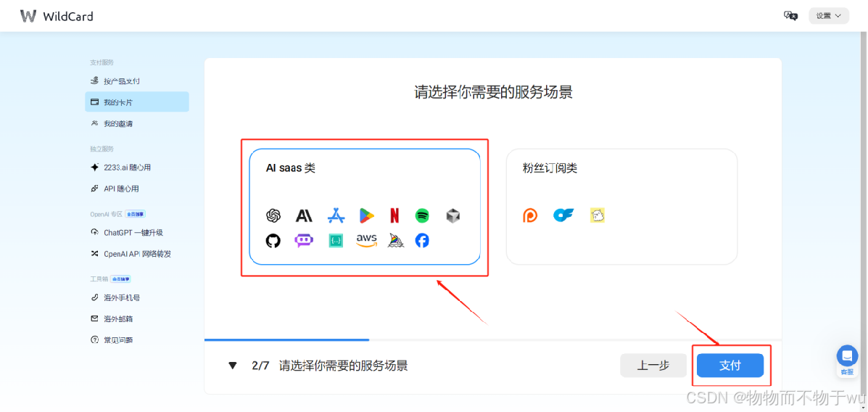Open 海外邮箱 in sidebar
The width and height of the screenshot is (868, 412).
[x=137, y=319]
